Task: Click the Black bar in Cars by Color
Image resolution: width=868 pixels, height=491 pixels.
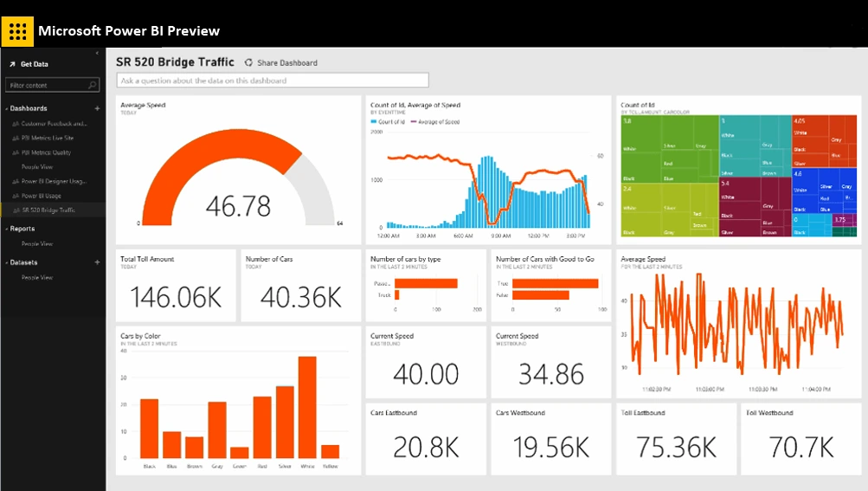Action: [150, 429]
